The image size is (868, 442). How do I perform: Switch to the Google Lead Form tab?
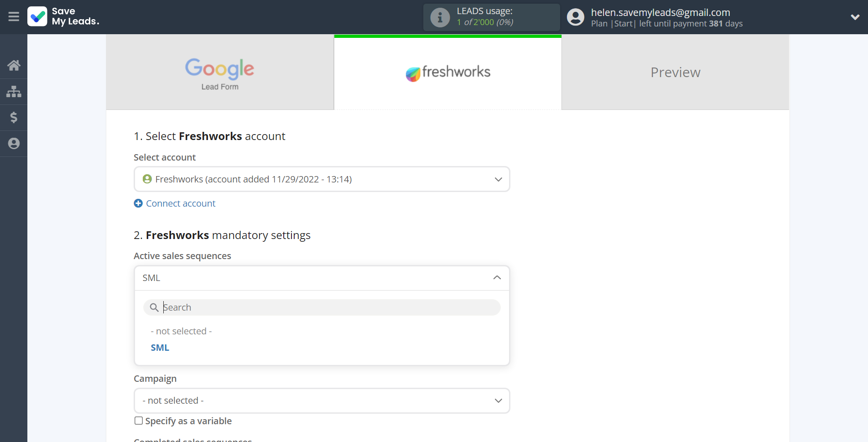(220, 72)
